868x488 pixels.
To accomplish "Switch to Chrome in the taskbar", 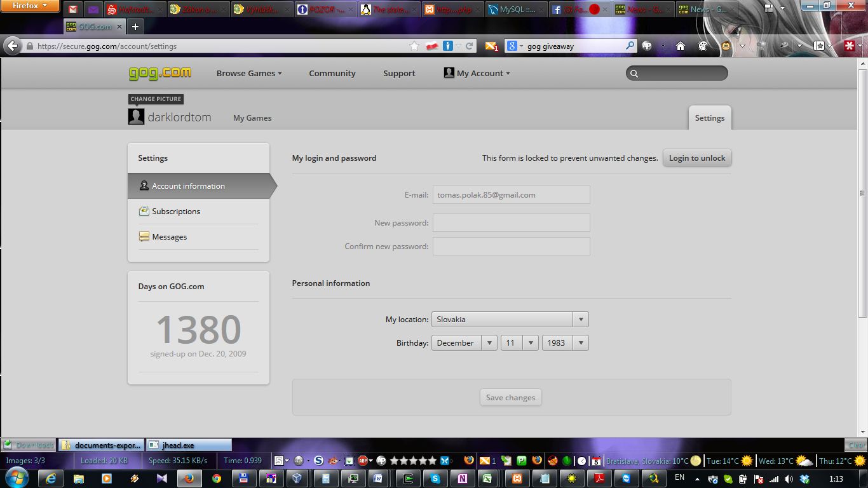I will [x=217, y=478].
